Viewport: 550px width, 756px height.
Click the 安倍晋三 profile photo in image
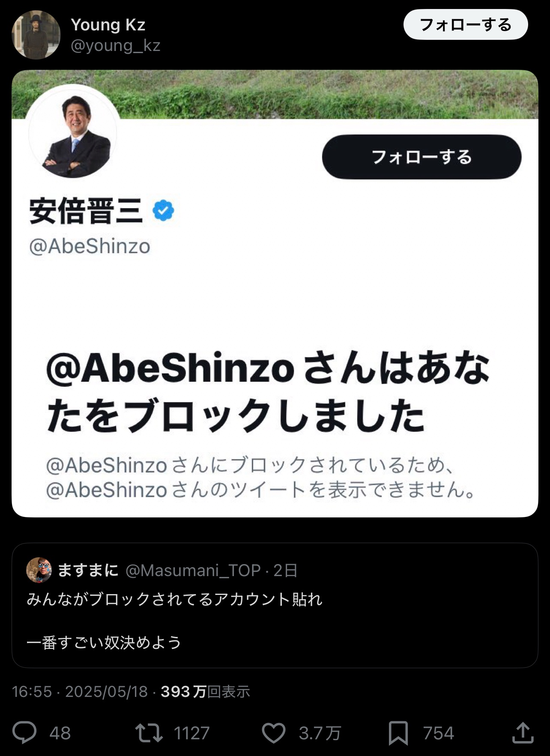click(72, 134)
